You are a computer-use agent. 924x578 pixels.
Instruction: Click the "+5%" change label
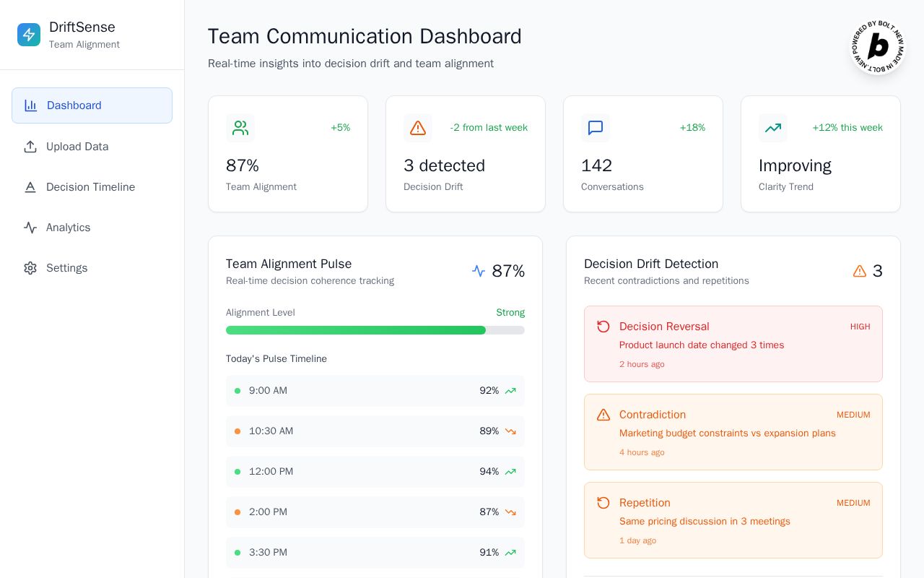[341, 128]
